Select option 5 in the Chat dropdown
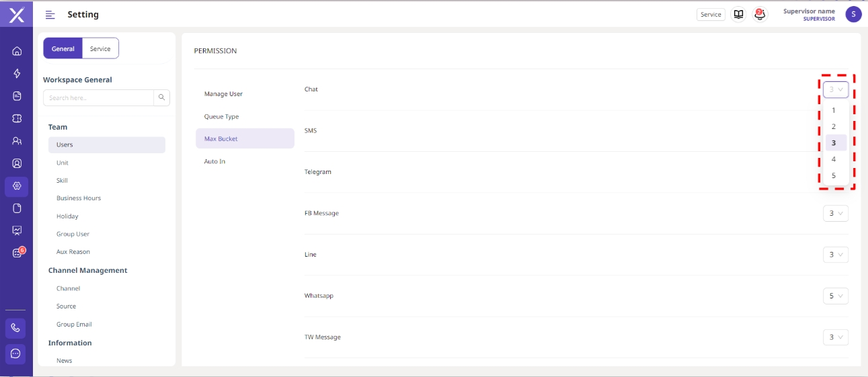Viewport: 868px width, 377px height. (834, 176)
